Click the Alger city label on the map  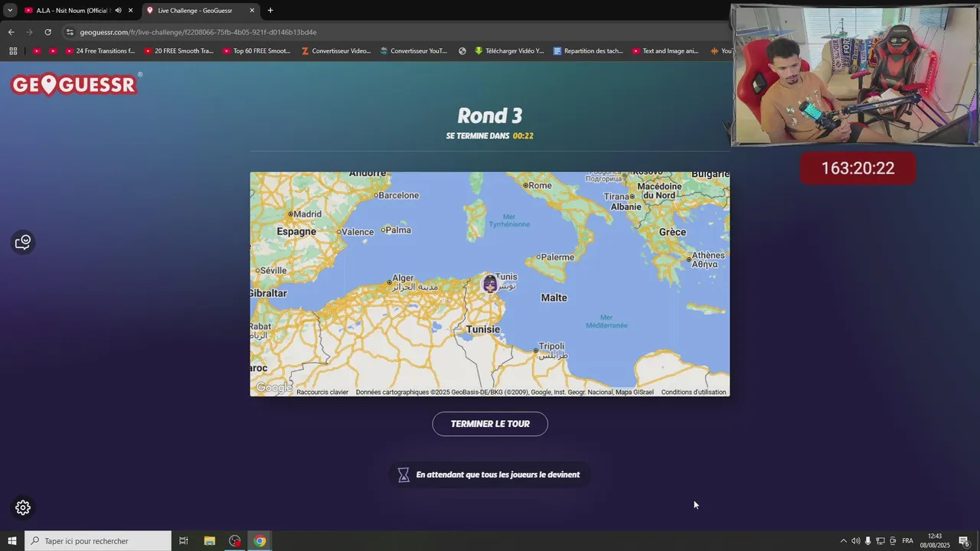[403, 279]
